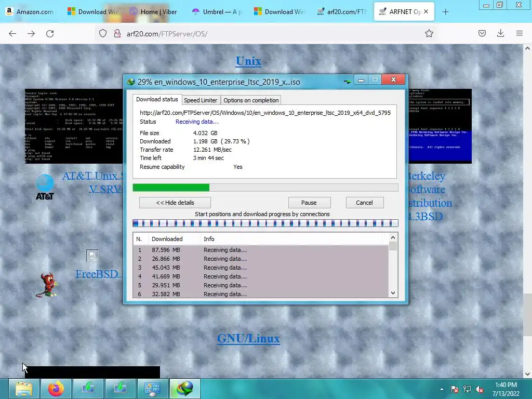Bookmark this page with the star icon
Viewport: 532px width, 399px height.
[x=429, y=33]
